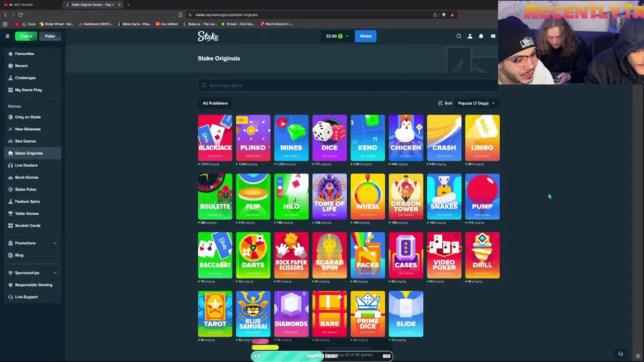Open Stream - Kick Dashboard bookmark
This screenshot has height=362, width=644.
(x=238, y=24)
